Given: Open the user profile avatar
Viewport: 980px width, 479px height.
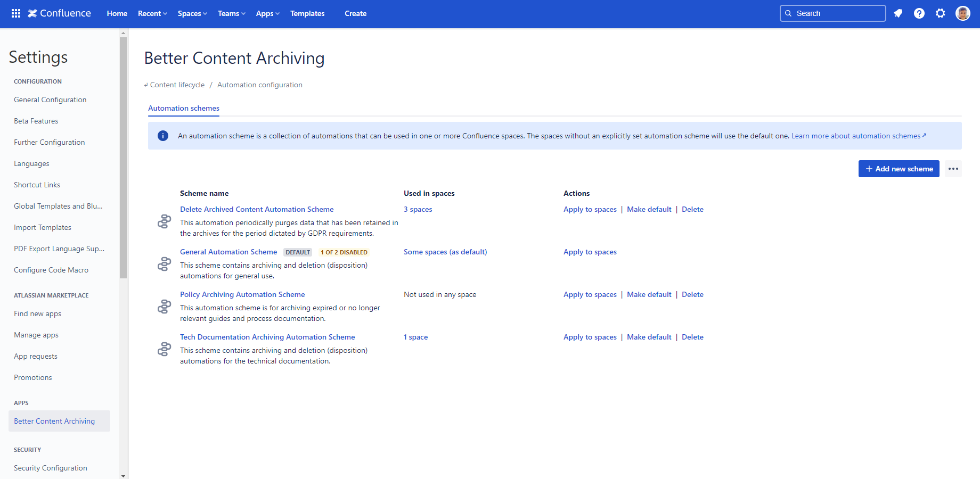Looking at the screenshot, I should (963, 13).
